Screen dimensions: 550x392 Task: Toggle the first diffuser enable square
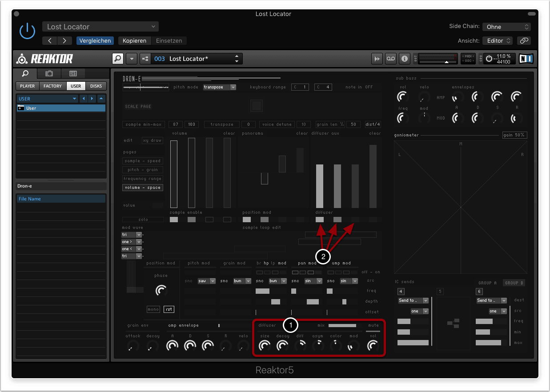[320, 220]
